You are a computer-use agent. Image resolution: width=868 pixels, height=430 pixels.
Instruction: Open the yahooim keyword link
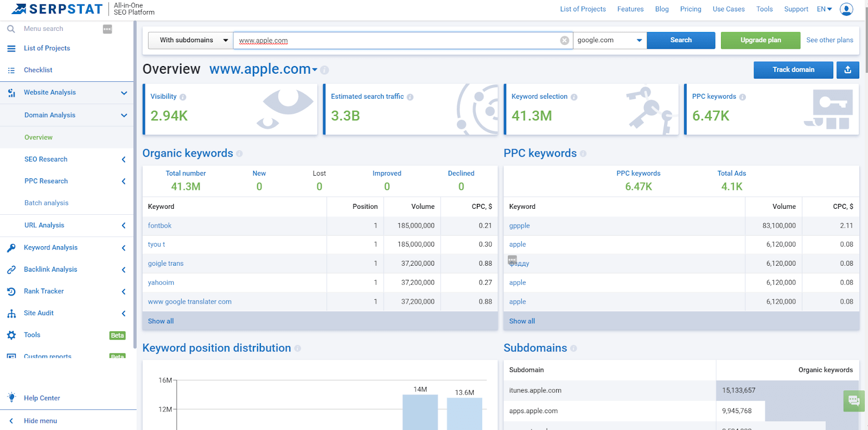point(161,283)
